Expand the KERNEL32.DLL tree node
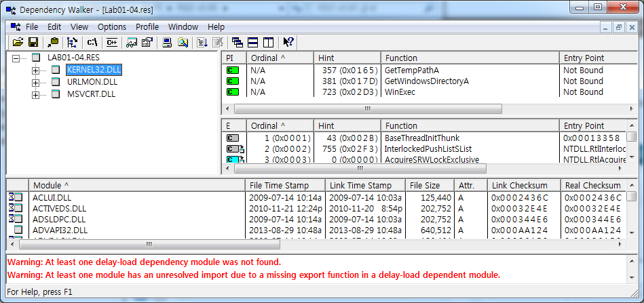The image size is (644, 303). point(36,70)
